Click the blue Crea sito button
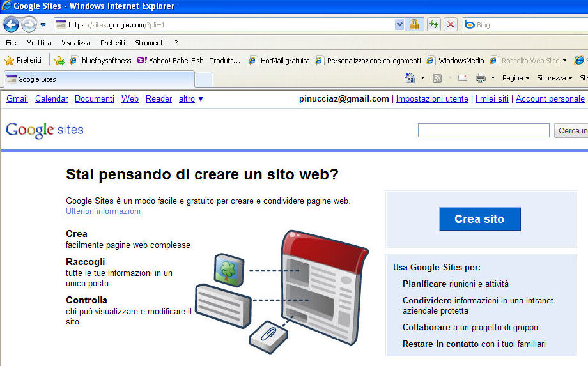 click(x=479, y=219)
